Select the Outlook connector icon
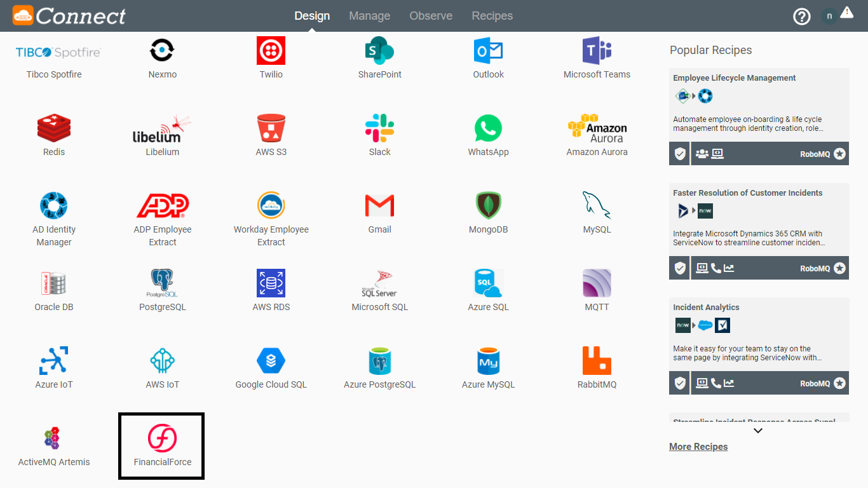868x488 pixels. click(488, 50)
